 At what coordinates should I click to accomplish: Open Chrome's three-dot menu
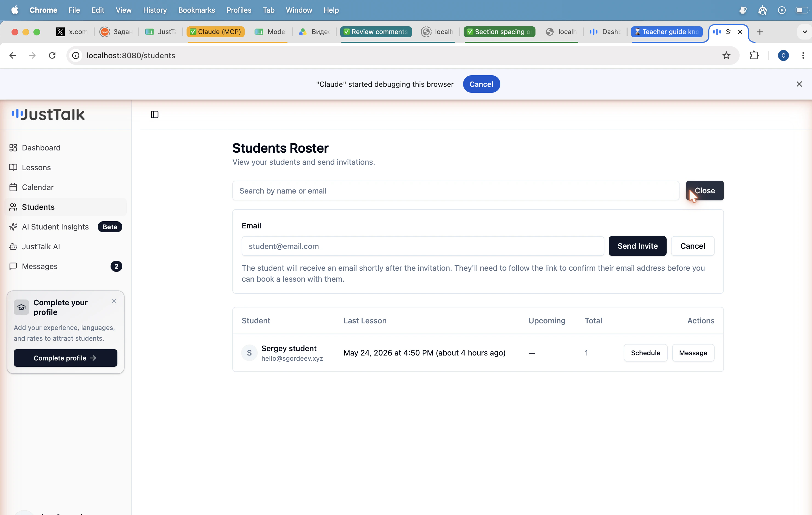[803, 55]
